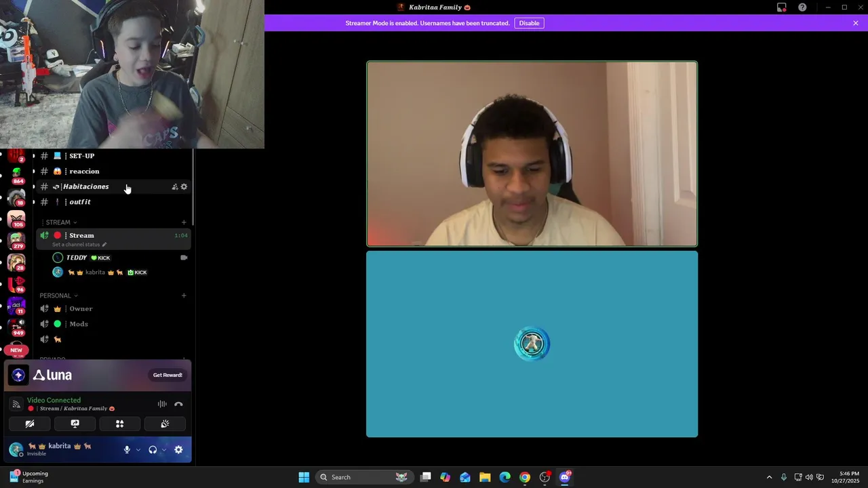Open server with 96 notification badge
Screen dimensions: 868x488
16,284
